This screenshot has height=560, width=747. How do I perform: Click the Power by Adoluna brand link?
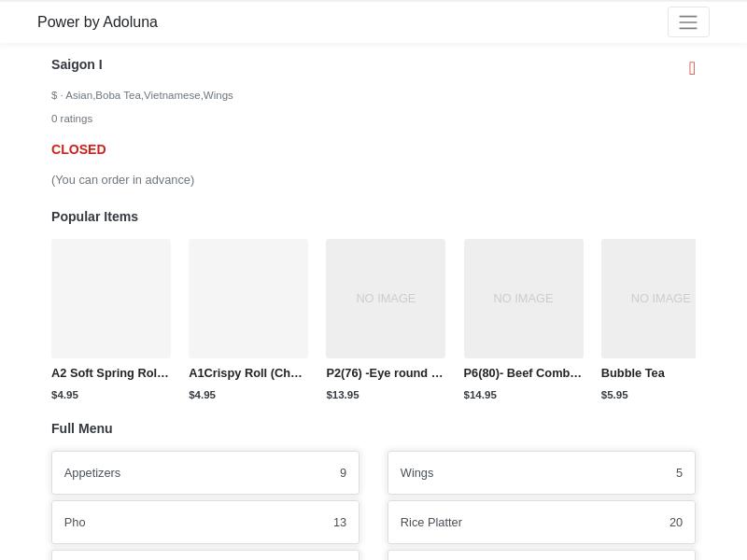[x=97, y=22]
